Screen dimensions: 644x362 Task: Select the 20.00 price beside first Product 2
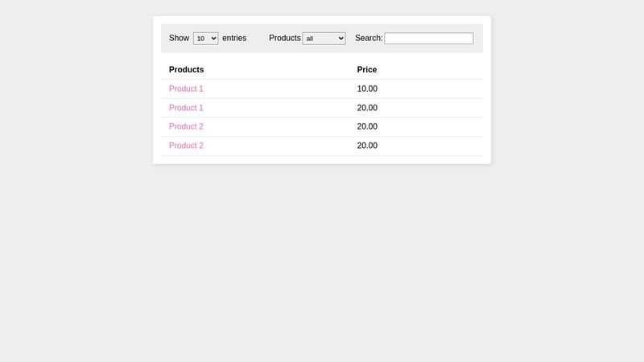pyautogui.click(x=367, y=126)
